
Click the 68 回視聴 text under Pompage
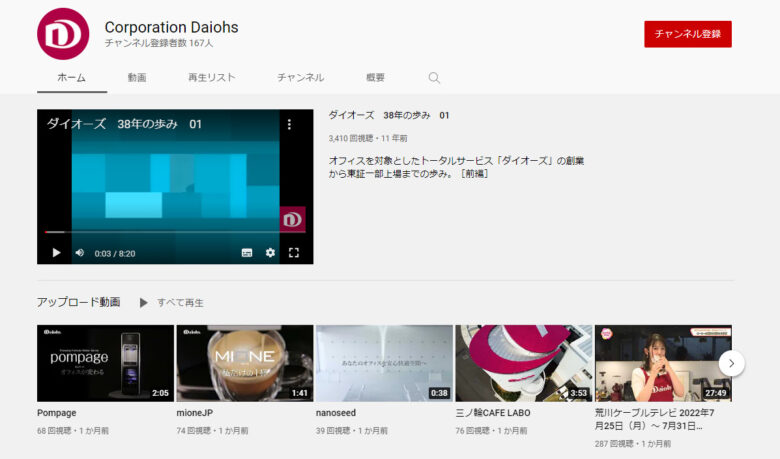click(x=54, y=431)
